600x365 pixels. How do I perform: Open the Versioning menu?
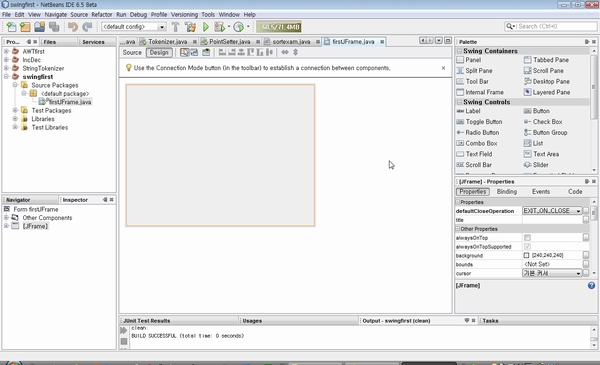184,15
